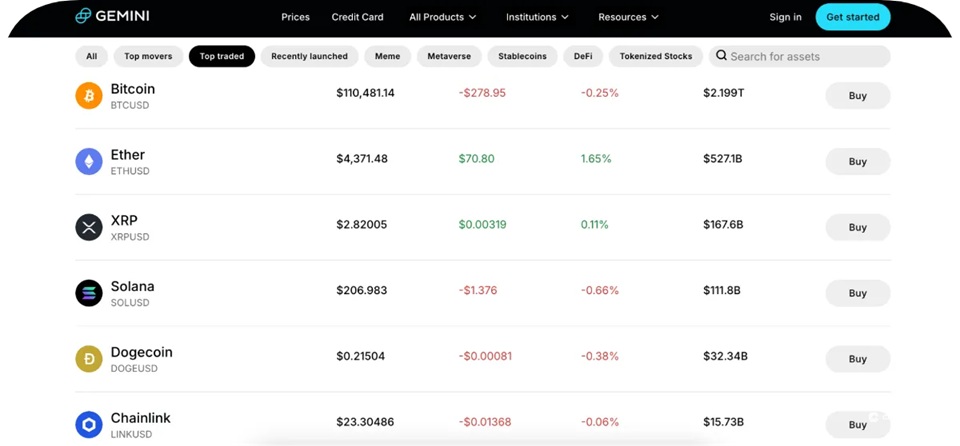
Task: Click the Chainlink coin icon
Action: click(x=89, y=425)
